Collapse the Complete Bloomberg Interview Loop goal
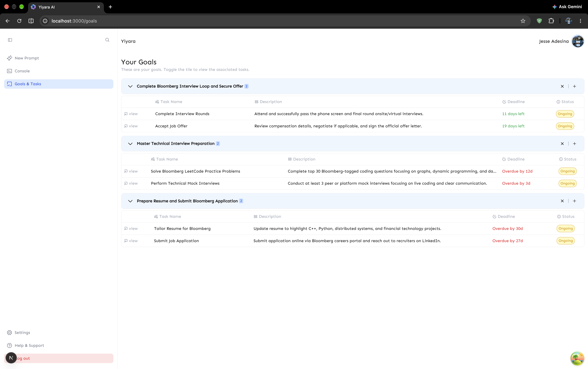The height and width of the screenshot is (369, 588). click(x=130, y=86)
